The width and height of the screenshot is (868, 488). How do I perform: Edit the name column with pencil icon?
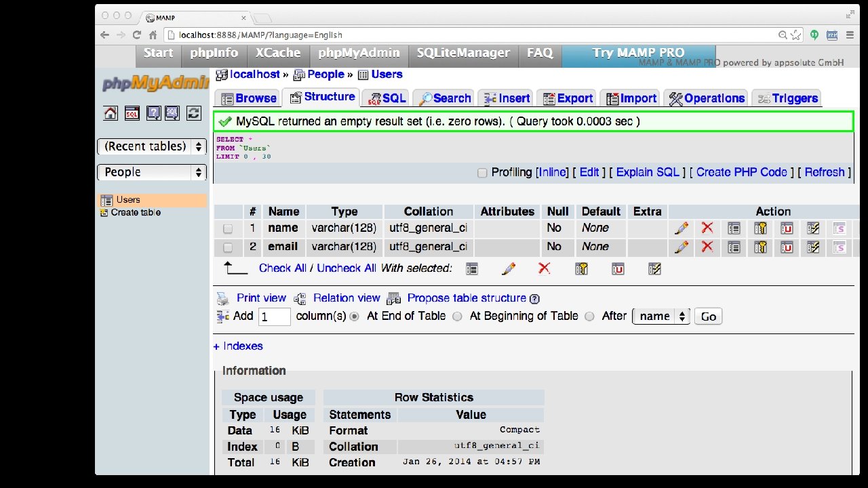(x=682, y=228)
